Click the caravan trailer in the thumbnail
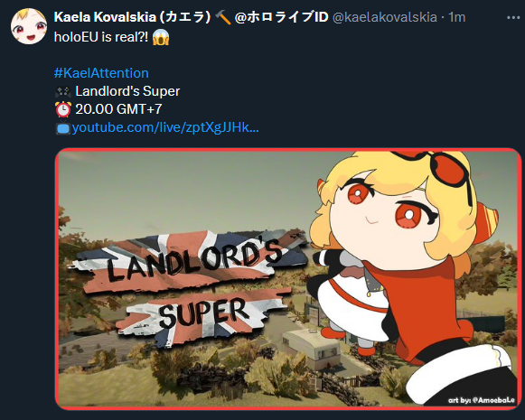 312,347
